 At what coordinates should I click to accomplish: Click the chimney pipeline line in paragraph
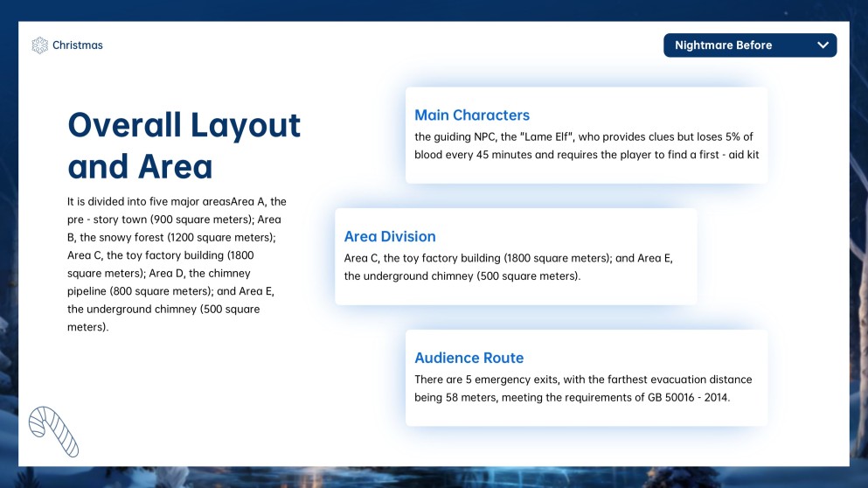coord(105,291)
